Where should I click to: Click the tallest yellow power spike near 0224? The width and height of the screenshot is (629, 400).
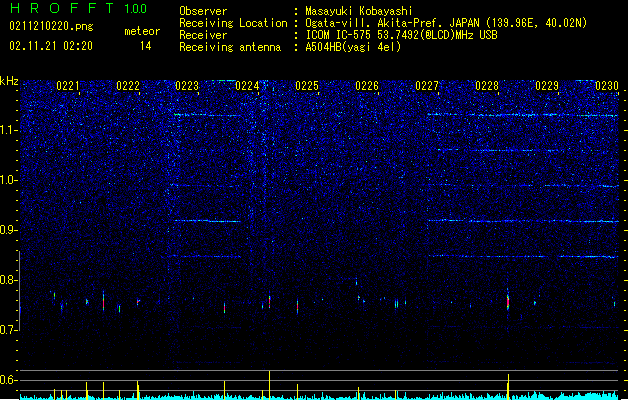pos(270,385)
